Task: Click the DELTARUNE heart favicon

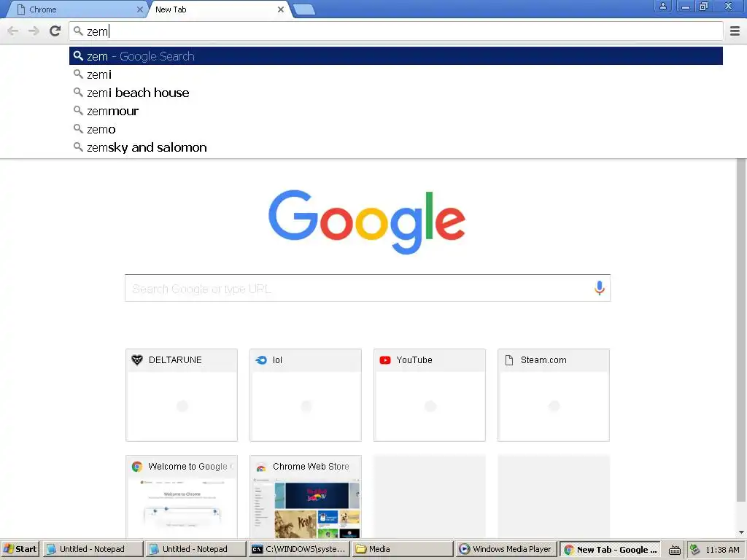Action: 136,360
